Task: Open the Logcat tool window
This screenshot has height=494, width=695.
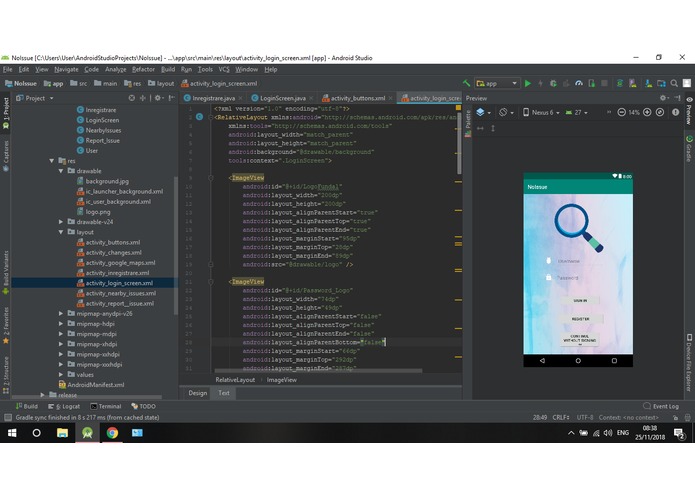Action: point(64,406)
